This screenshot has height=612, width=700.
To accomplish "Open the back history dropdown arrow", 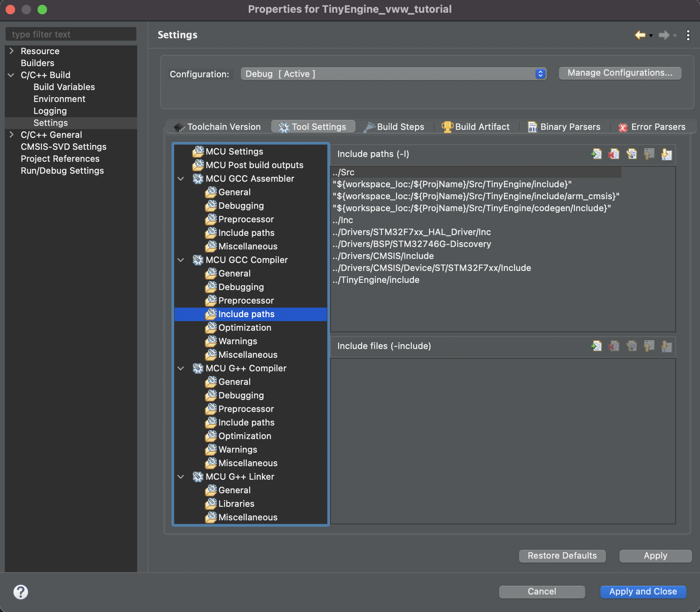I will 651,36.
